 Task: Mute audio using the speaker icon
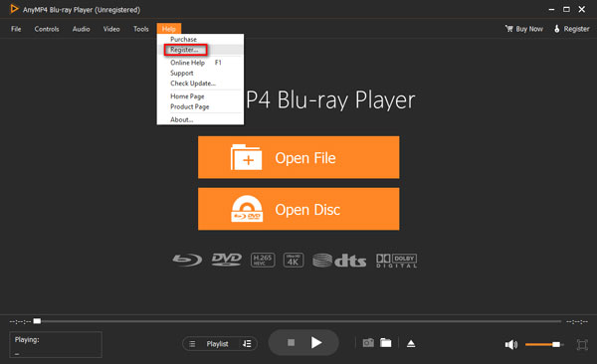(511, 344)
